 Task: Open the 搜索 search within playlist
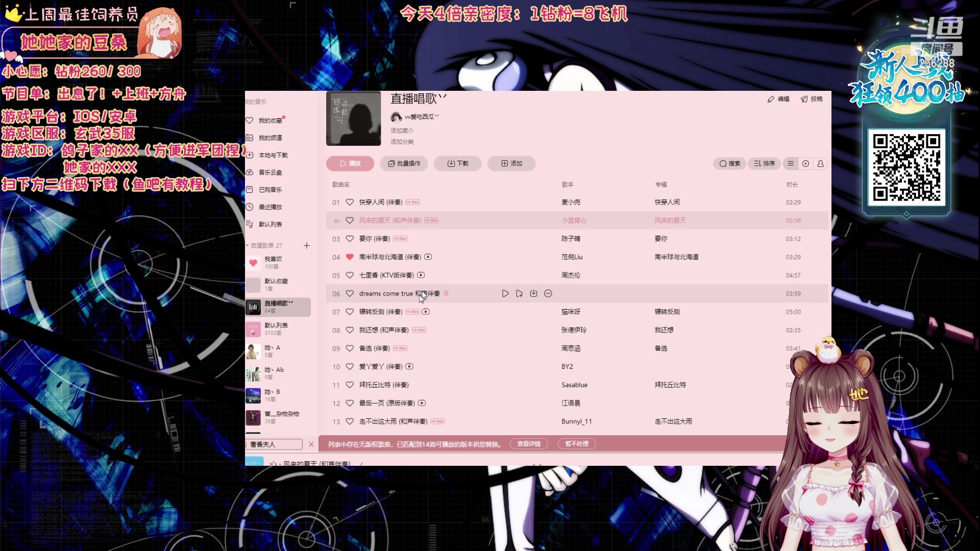pyautogui.click(x=729, y=164)
